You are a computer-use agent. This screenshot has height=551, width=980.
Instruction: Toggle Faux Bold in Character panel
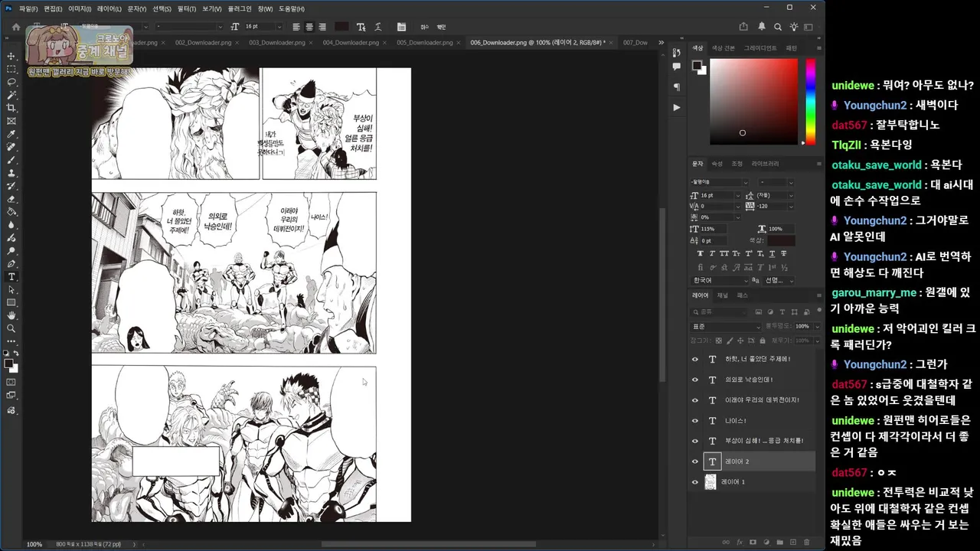[701, 253]
